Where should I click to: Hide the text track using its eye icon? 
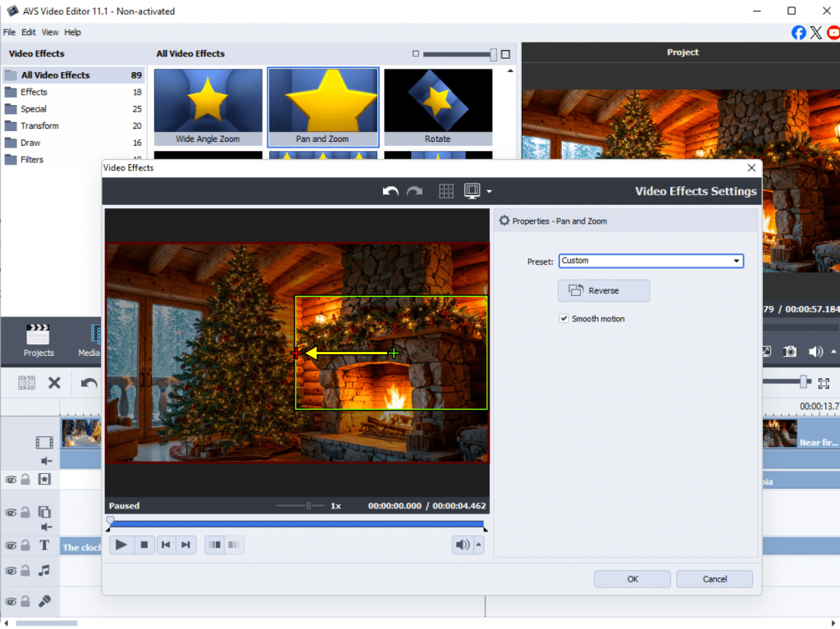coord(11,545)
